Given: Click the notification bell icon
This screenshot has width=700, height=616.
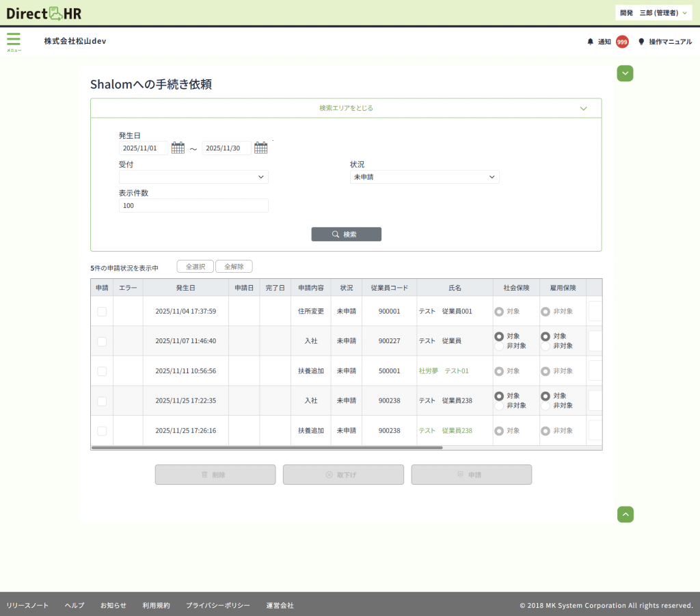Looking at the screenshot, I should click(591, 42).
